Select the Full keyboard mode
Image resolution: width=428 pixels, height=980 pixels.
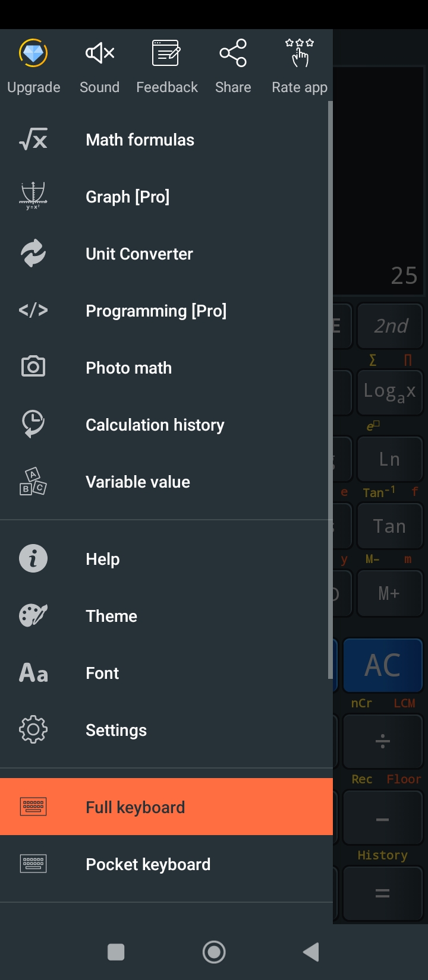166,807
